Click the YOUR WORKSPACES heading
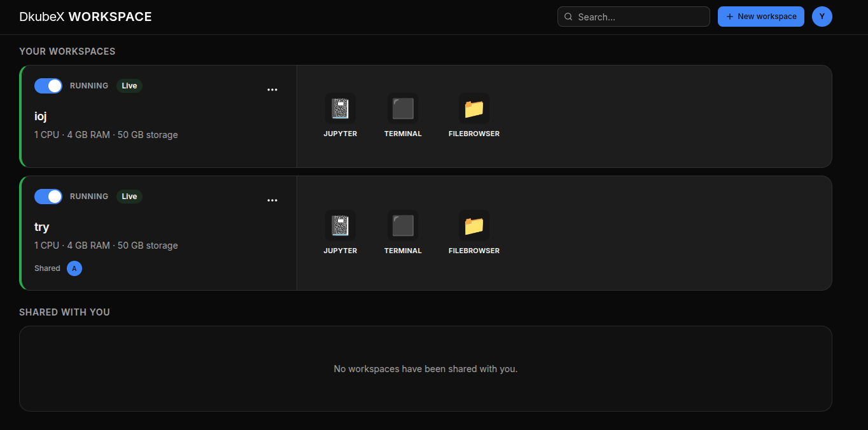868x430 pixels. [67, 52]
